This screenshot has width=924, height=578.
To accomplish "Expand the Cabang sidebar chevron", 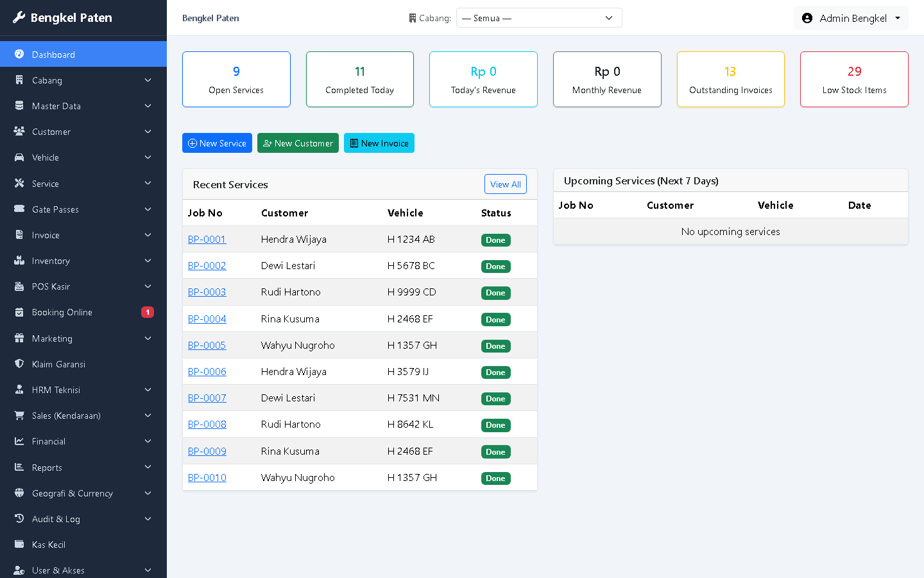I will click(x=148, y=80).
